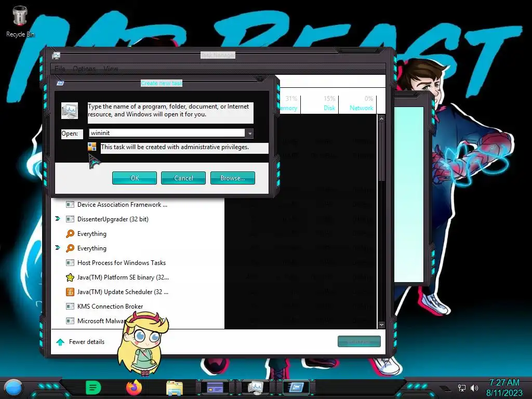Click the Host Process for Windows Tasks icon
The width and height of the screenshot is (532, 399).
point(70,262)
